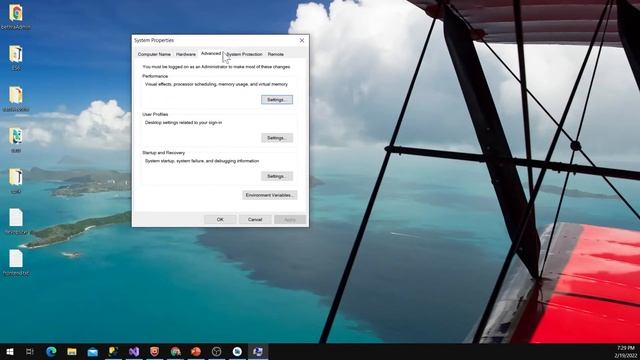640x360 pixels.
Task: Confirm with the OK button
Action: (220, 220)
